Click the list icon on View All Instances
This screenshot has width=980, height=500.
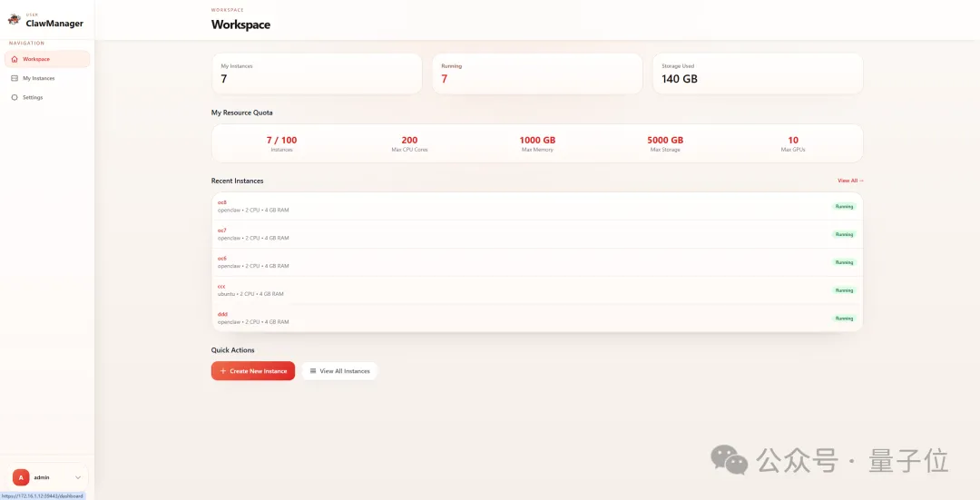coord(313,371)
